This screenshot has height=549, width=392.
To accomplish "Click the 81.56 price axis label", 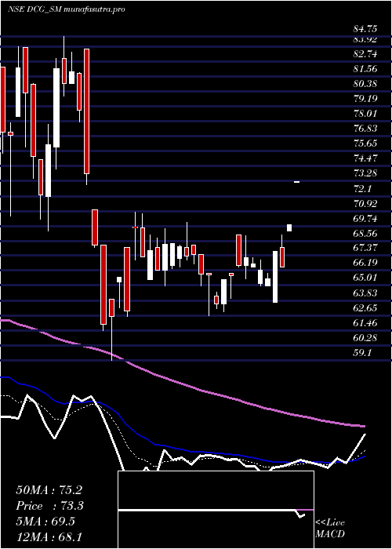I will (365, 69).
